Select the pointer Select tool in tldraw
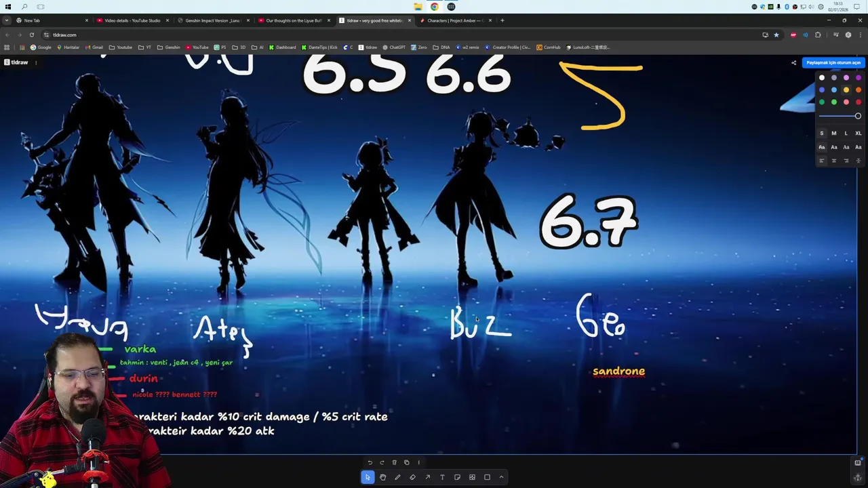 point(368,477)
